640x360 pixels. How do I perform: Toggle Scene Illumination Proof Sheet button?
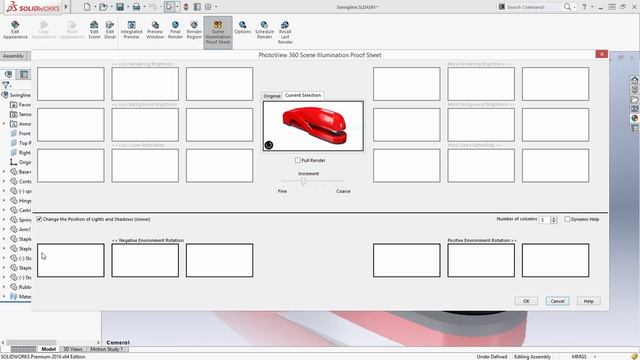coord(218,33)
